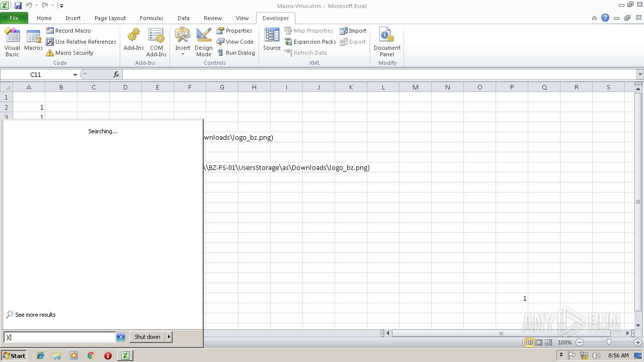Save workbook from Quick Access Toolbar
The width and height of the screenshot is (644, 362).
click(x=18, y=6)
